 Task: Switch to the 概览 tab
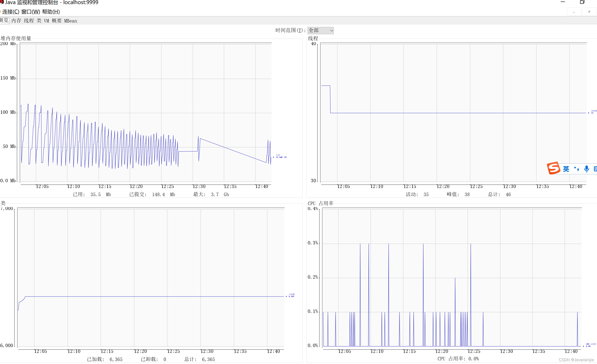(4, 20)
